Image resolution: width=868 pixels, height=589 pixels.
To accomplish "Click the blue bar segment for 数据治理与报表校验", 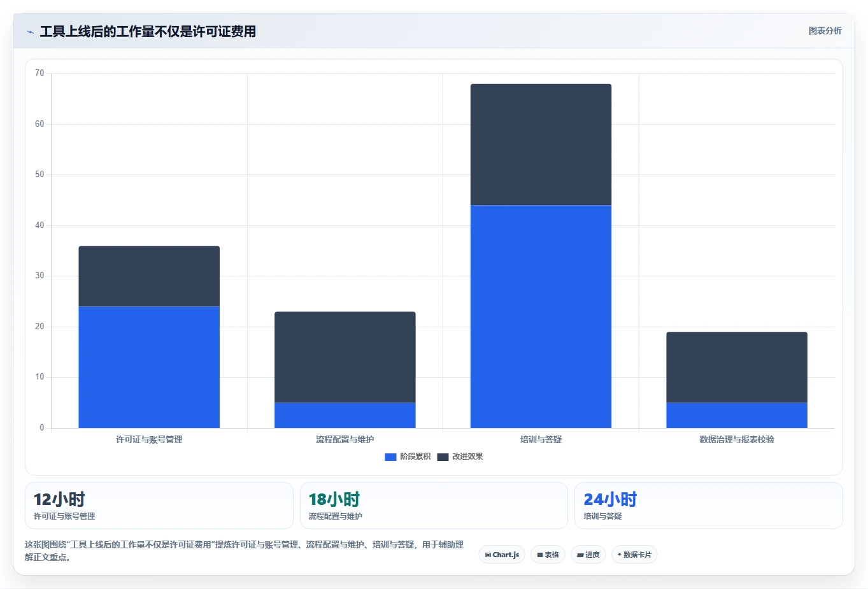I will [737, 415].
